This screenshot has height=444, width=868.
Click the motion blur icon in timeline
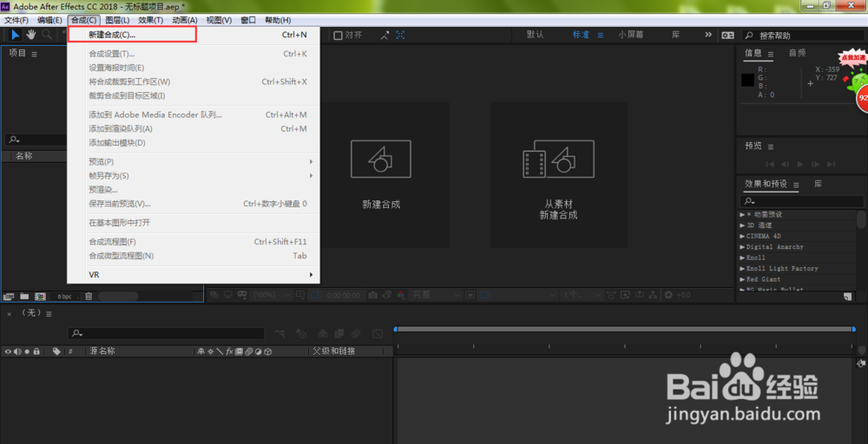(356, 333)
